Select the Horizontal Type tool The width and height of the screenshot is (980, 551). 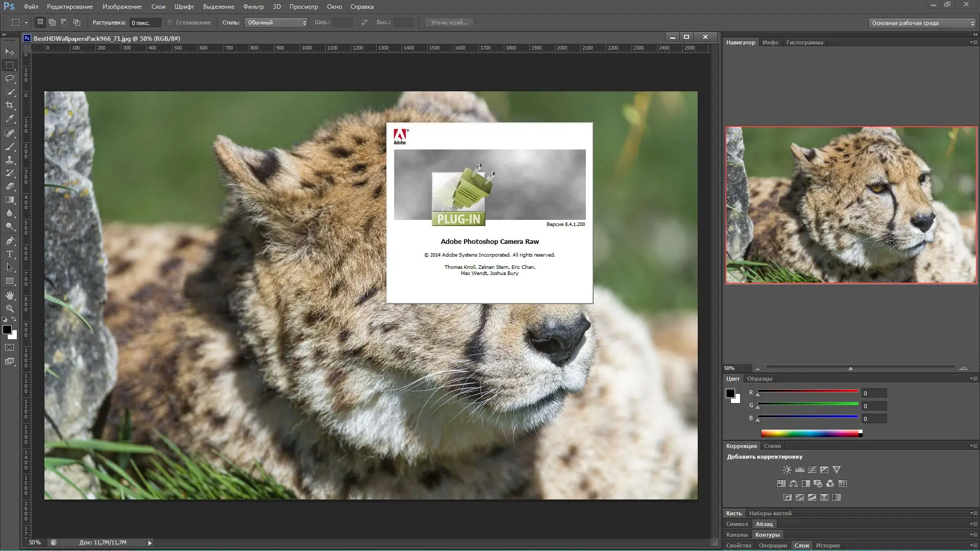tap(10, 254)
